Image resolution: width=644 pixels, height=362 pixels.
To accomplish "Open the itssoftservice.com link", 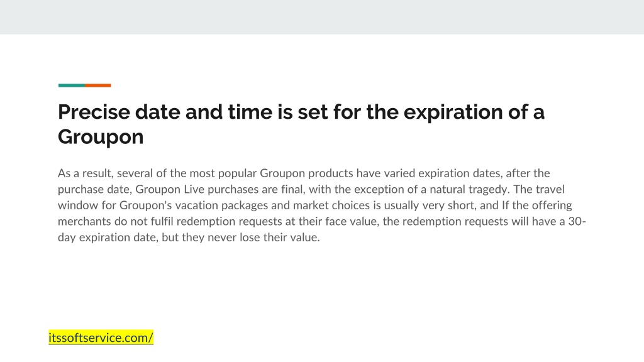I will pyautogui.click(x=101, y=337).
